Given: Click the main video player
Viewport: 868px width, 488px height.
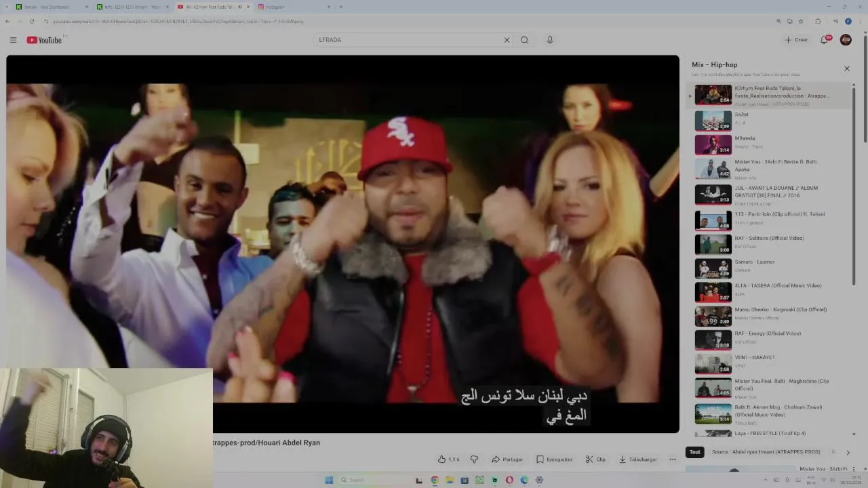Looking at the screenshot, I should [342, 244].
